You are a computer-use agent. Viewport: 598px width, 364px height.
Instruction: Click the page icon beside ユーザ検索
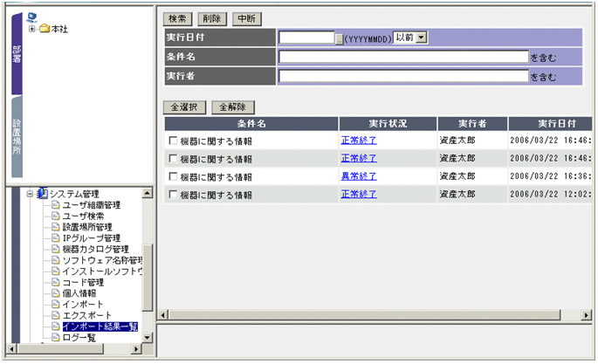56,216
